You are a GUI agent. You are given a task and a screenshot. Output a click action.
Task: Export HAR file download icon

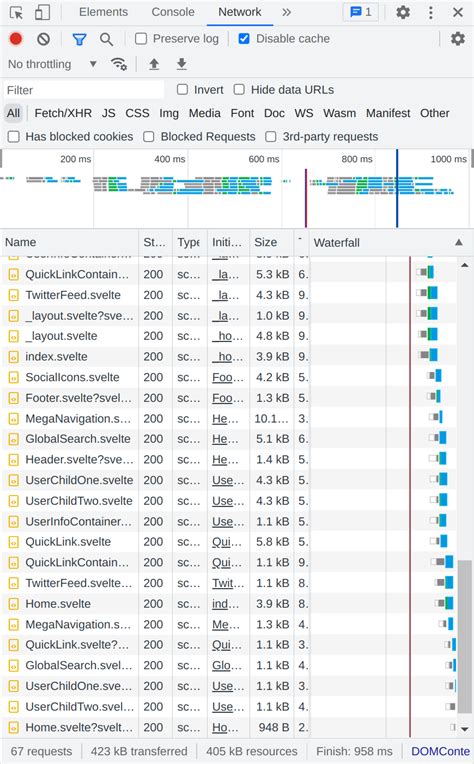181,64
